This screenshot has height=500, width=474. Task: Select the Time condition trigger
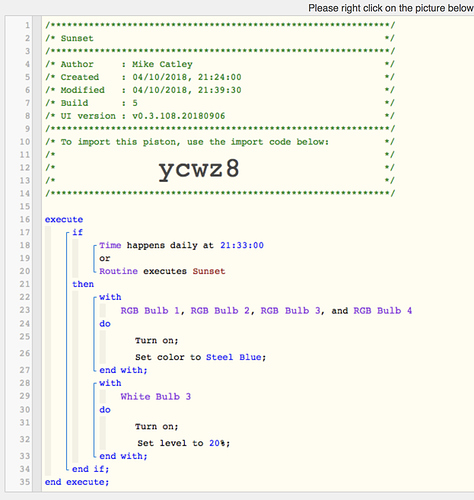(110, 245)
